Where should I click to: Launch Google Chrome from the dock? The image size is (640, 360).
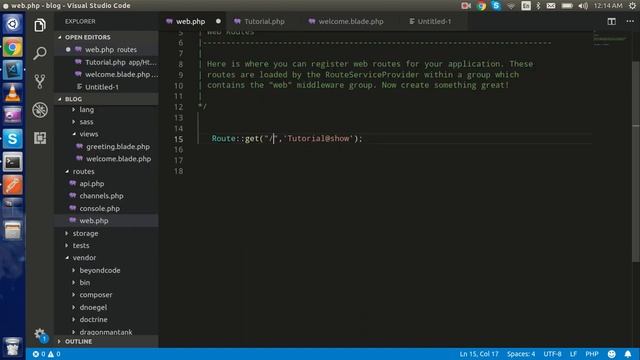click(13, 47)
